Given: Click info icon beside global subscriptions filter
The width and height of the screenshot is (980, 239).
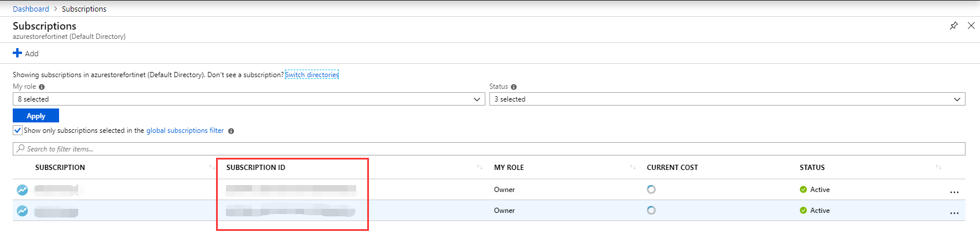Looking at the screenshot, I should [231, 131].
